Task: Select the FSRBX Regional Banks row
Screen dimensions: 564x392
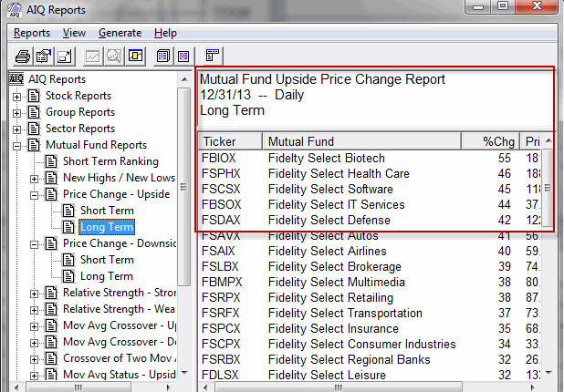Action: click(370, 359)
